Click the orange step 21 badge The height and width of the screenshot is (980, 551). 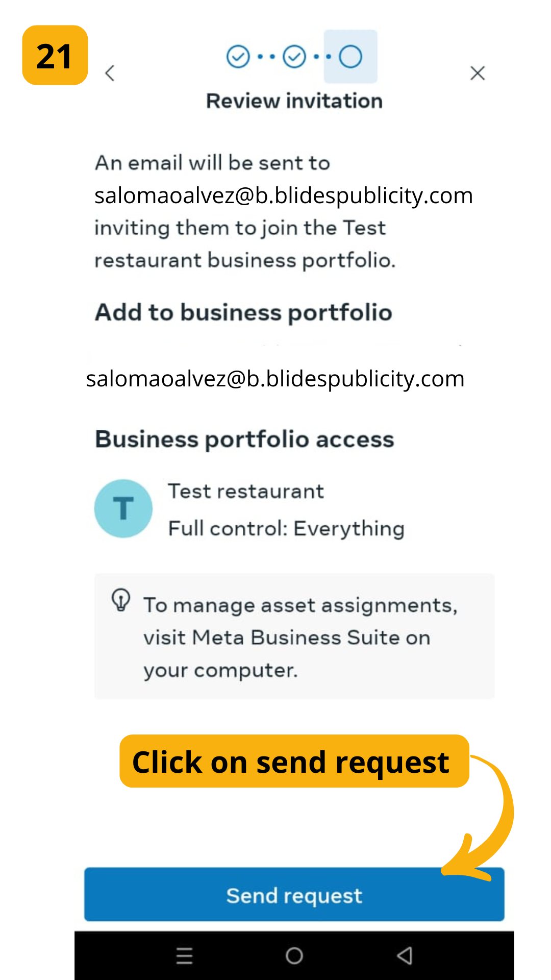55,55
